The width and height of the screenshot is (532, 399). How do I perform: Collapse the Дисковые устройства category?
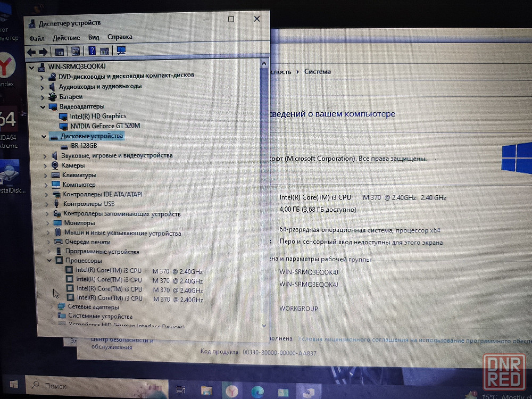(44, 137)
